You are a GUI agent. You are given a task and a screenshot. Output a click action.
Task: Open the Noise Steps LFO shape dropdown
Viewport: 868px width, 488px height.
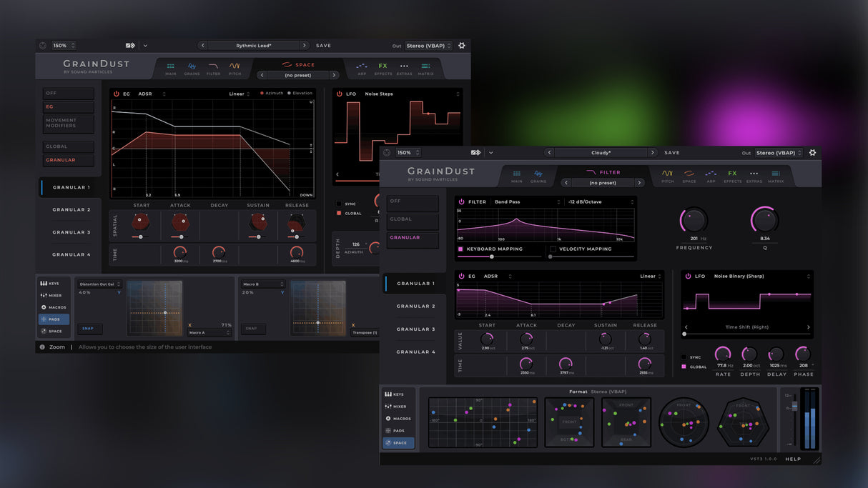pyautogui.click(x=411, y=94)
